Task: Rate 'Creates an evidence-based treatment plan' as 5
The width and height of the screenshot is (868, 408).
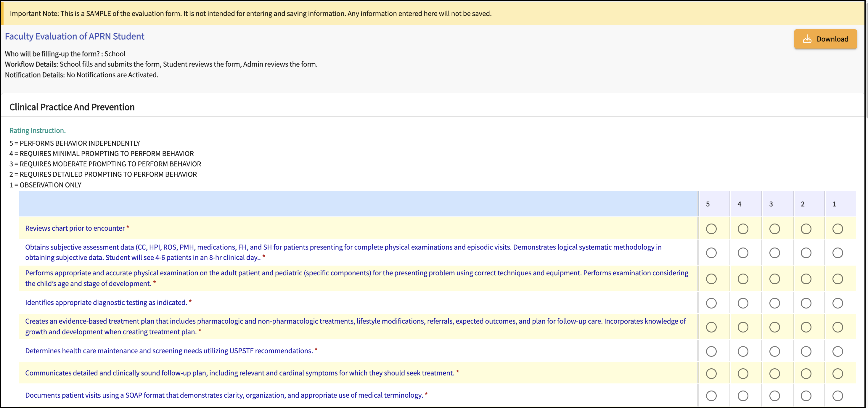Action: click(x=711, y=327)
